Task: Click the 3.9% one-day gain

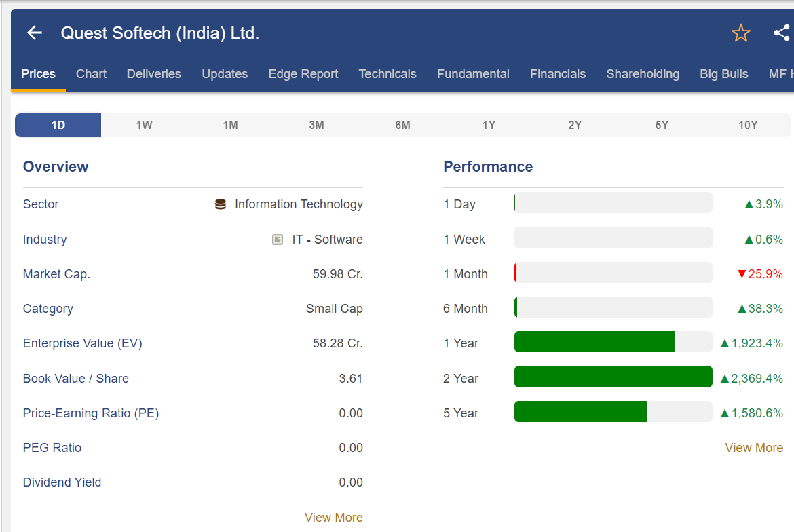Action: [763, 204]
